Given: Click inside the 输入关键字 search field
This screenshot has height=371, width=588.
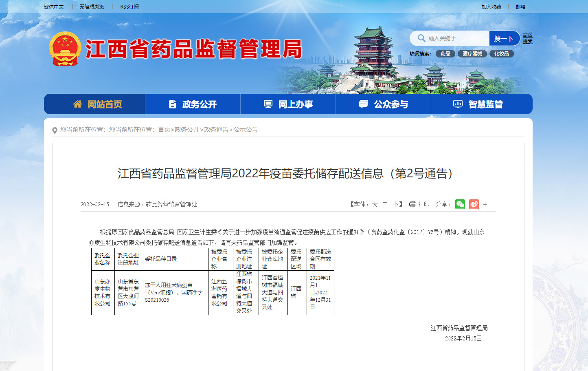Looking at the screenshot, I should tap(452, 38).
